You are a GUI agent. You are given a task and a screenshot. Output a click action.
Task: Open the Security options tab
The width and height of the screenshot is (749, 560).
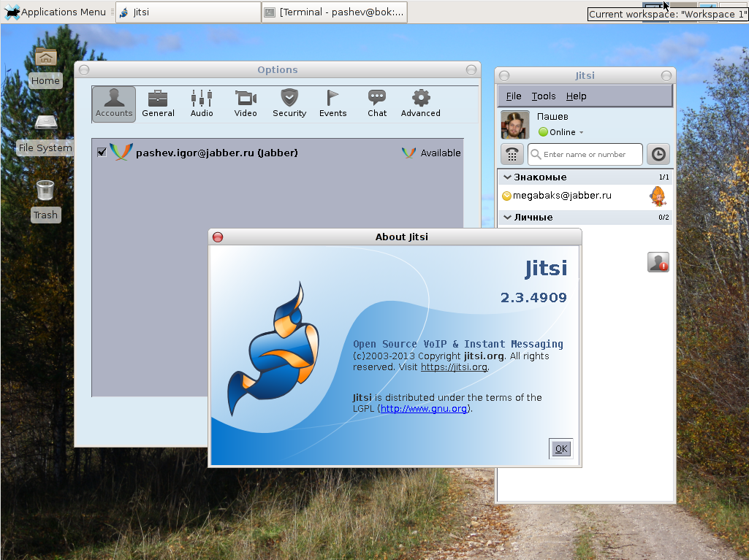pos(289,104)
